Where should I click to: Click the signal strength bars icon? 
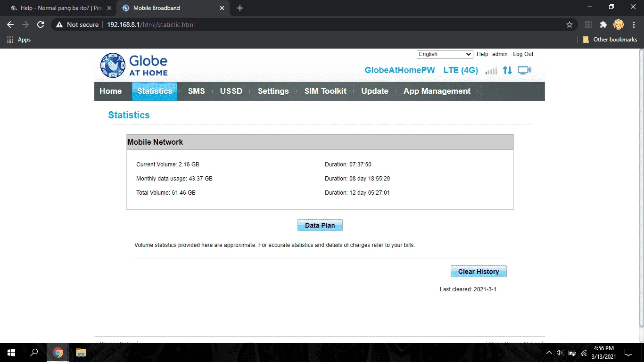click(x=491, y=71)
